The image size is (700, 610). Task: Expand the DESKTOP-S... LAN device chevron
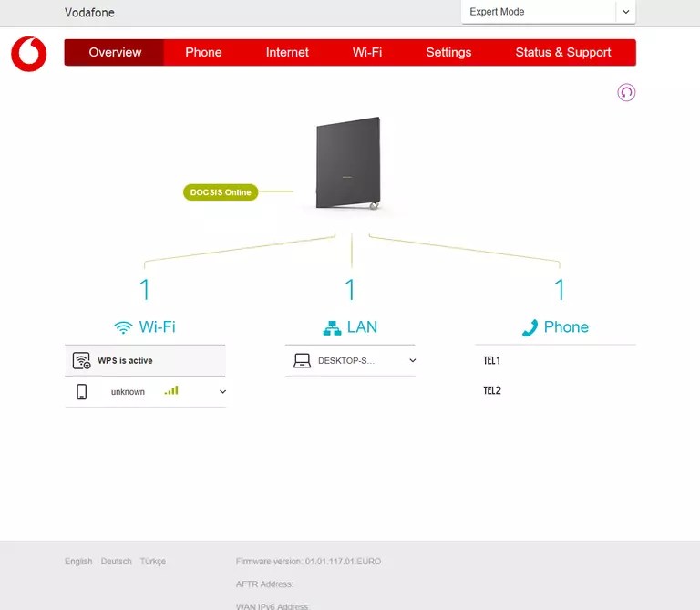tap(413, 360)
